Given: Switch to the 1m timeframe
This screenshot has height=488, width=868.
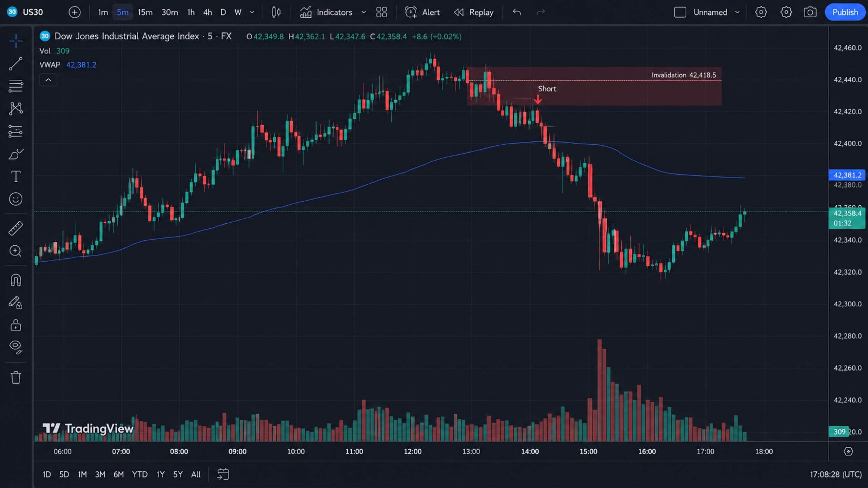Looking at the screenshot, I should tap(103, 12).
